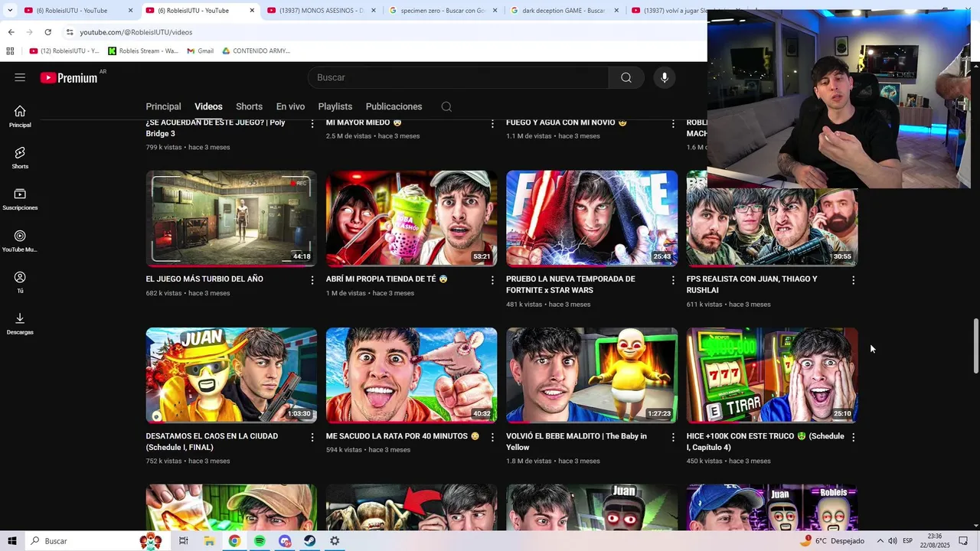Image resolution: width=980 pixels, height=551 pixels.
Task: Open the Robleis Stream bookmark
Action: tap(143, 51)
